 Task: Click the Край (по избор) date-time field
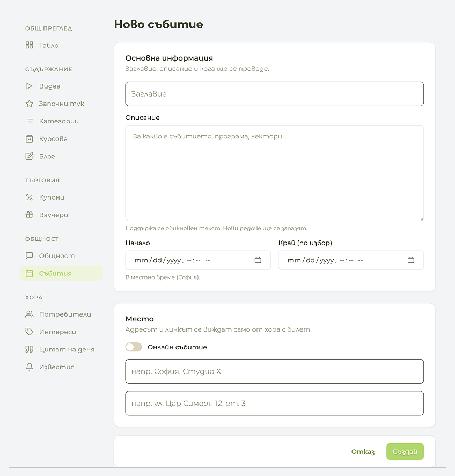pos(351,260)
